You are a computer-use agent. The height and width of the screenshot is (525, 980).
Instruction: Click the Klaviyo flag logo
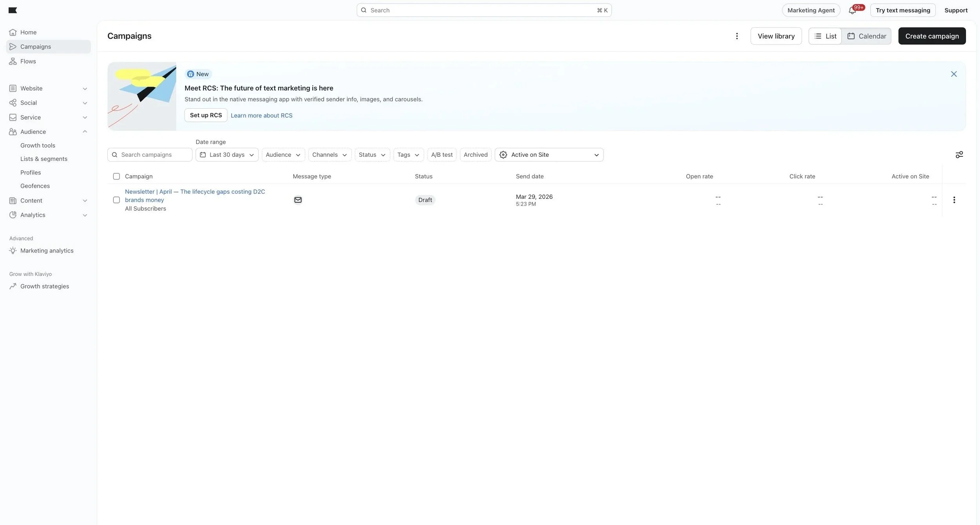[13, 10]
